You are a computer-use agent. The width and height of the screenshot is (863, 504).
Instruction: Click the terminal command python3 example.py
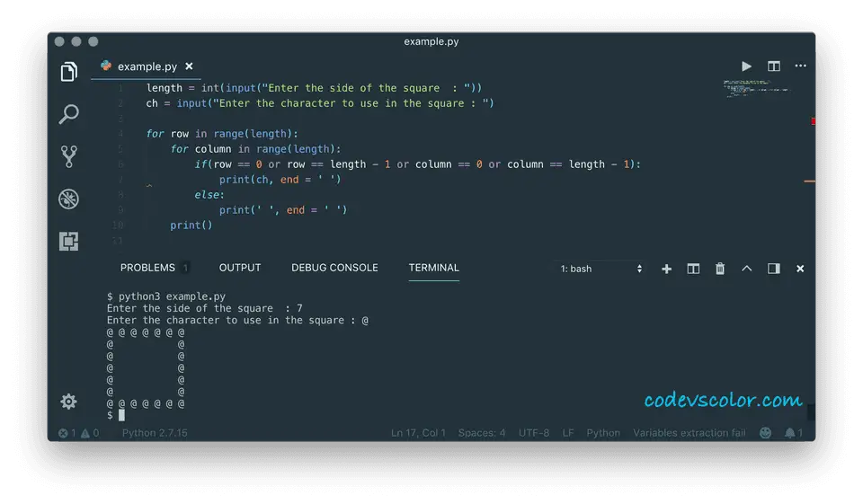[172, 296]
